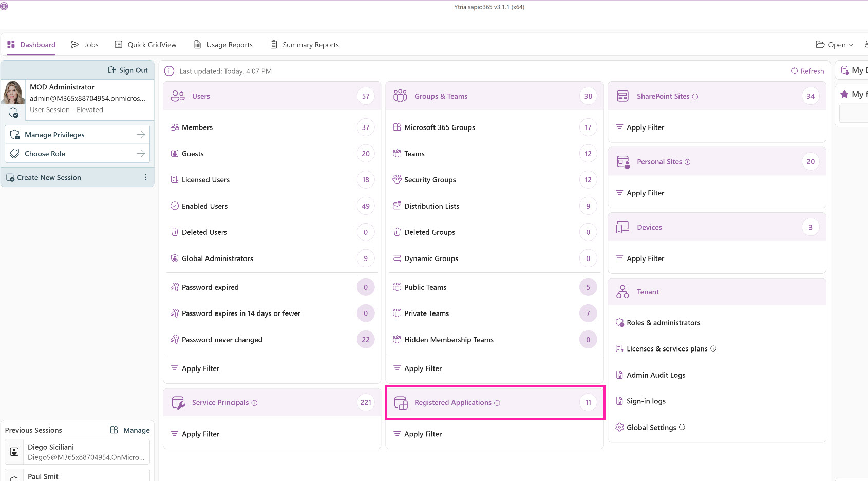Select Diego Siciliani previous session
Viewport: 868px width, 481px height.
pos(77,452)
